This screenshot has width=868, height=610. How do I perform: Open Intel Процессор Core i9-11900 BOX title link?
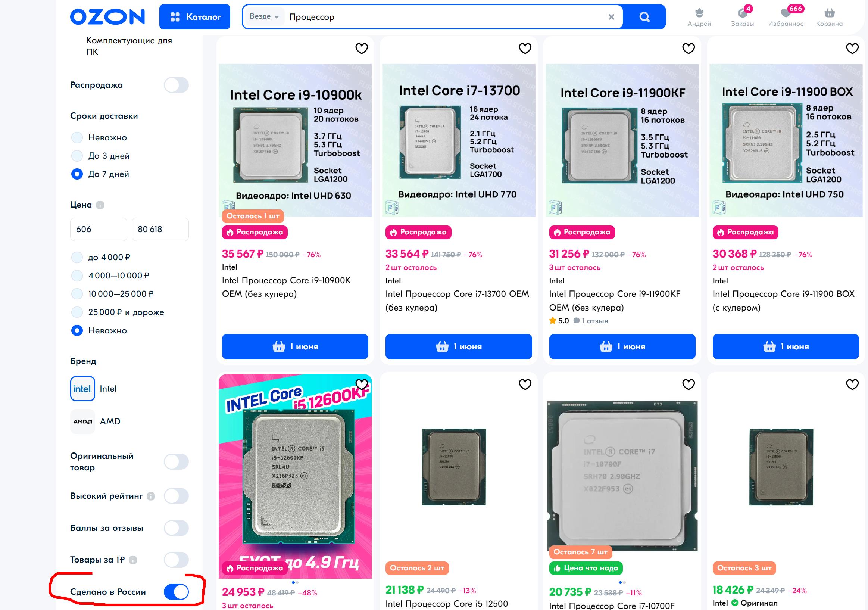(x=783, y=301)
